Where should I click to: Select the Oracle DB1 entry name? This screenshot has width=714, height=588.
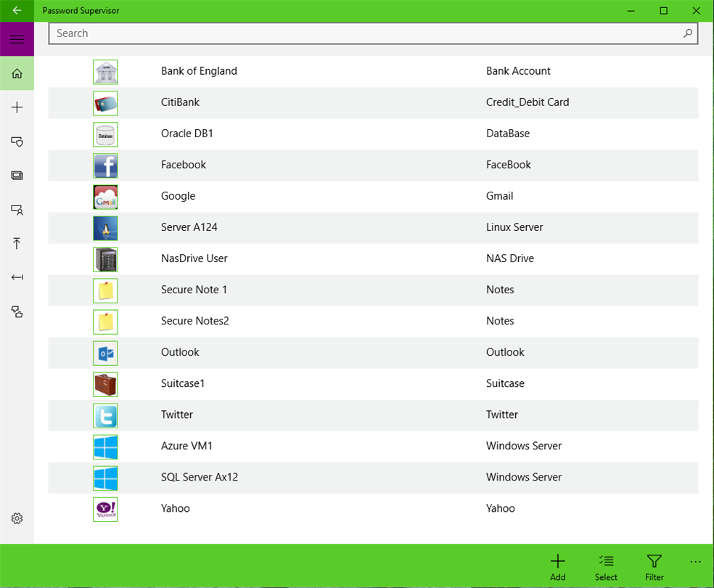coord(186,134)
